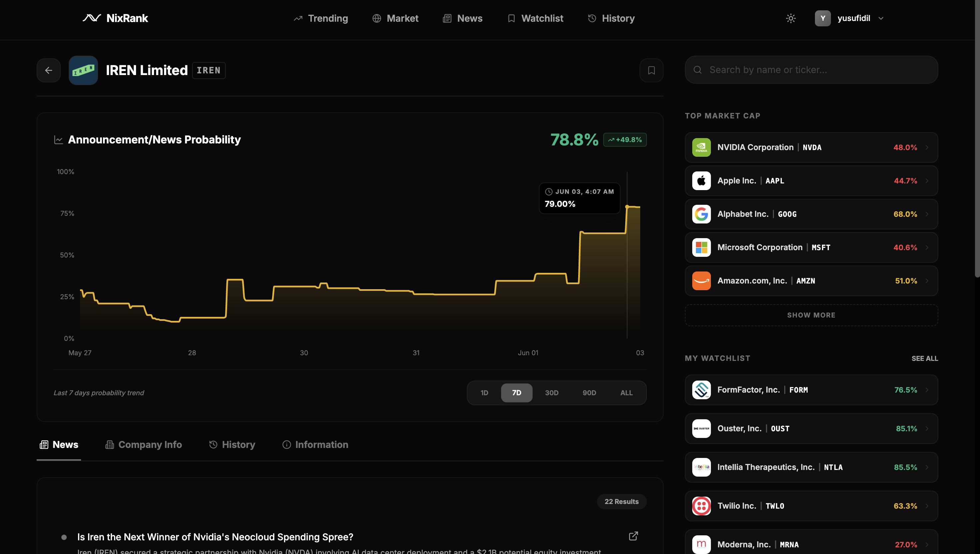Open the Watchlist nav item
Viewport: 980px width, 554px height.
pos(535,18)
